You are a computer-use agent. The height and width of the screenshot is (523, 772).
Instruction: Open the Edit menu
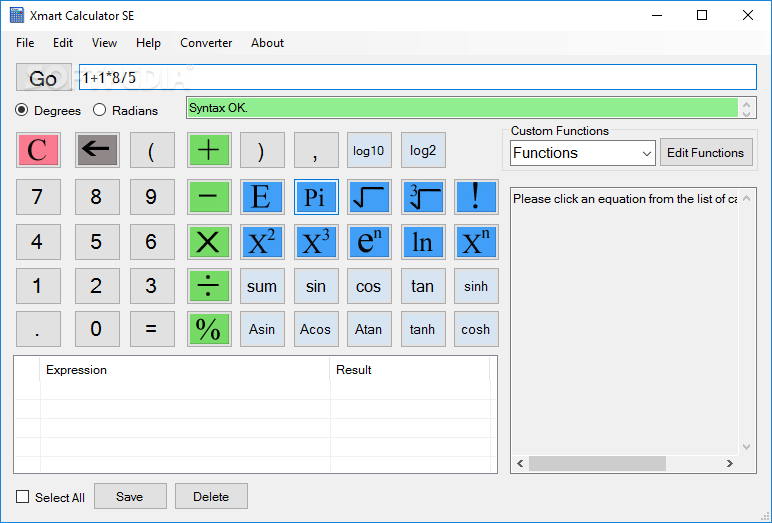tap(63, 43)
